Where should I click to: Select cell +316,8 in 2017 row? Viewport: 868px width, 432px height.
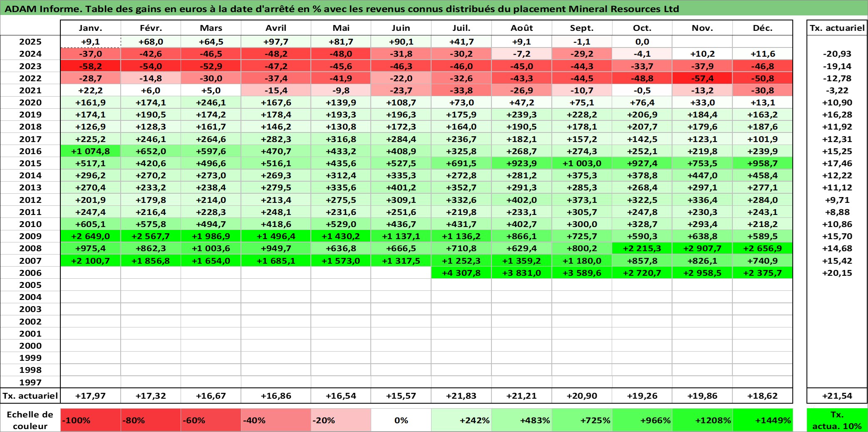[x=341, y=139]
